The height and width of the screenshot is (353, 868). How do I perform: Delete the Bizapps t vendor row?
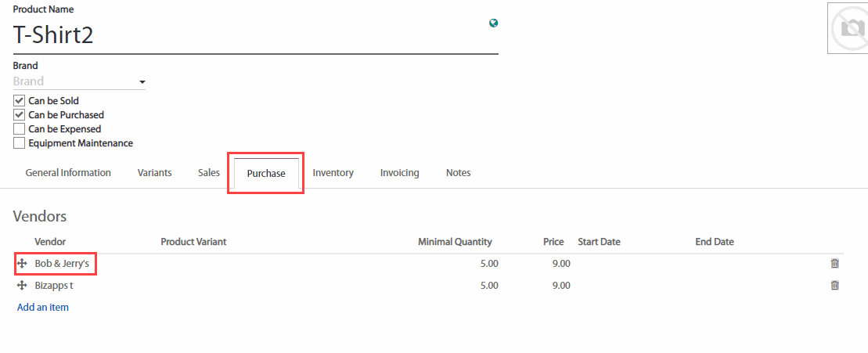click(x=834, y=286)
